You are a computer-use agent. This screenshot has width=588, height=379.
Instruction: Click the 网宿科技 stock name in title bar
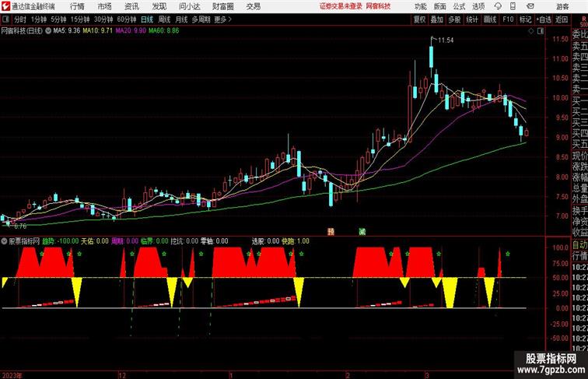coord(378,6)
